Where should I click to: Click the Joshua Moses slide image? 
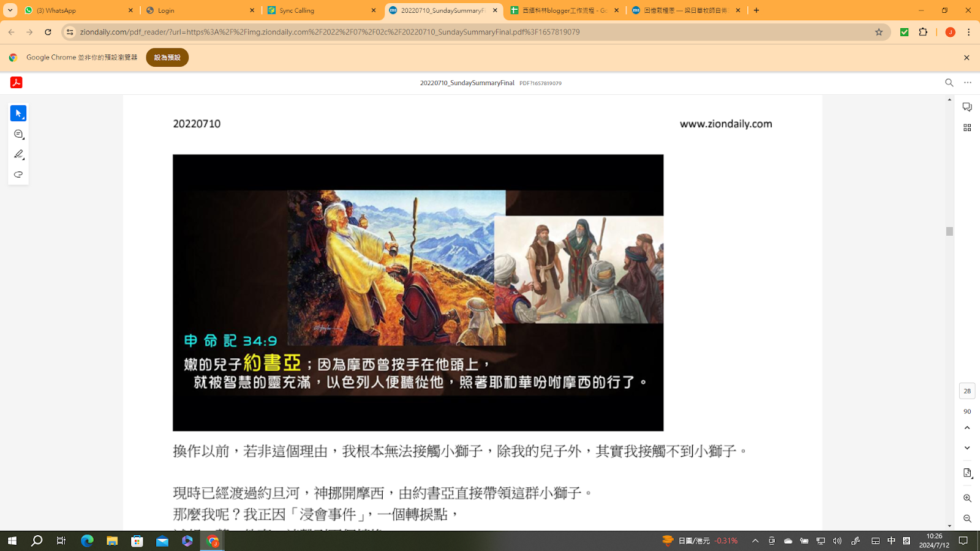tap(418, 293)
